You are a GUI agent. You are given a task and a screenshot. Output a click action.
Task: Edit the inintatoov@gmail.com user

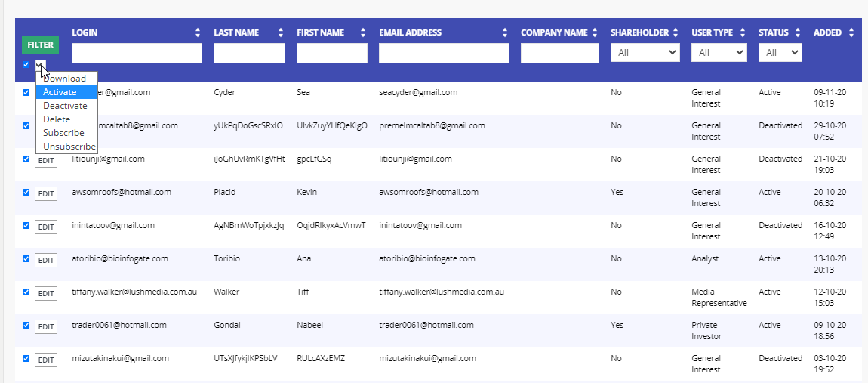click(x=46, y=227)
